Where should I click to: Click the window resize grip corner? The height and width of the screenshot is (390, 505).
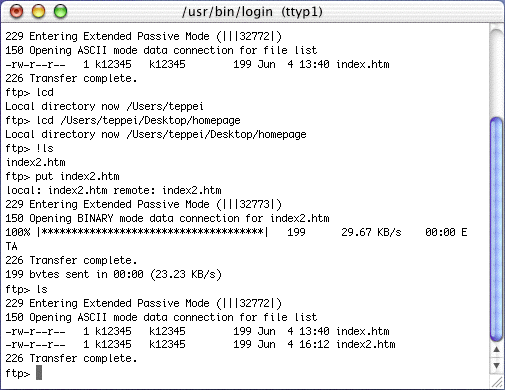pos(497,382)
